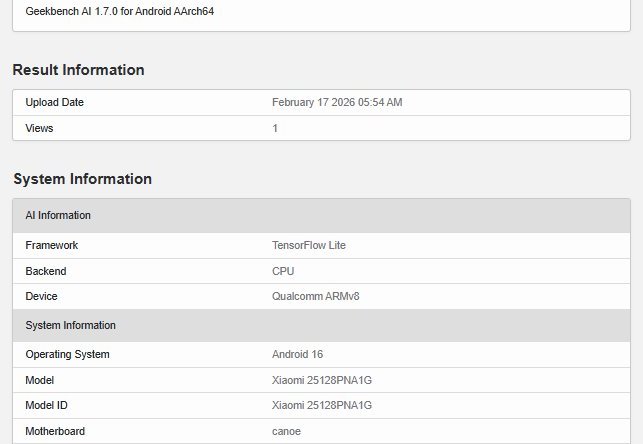
Task: Select the Upload Date label
Action: [x=54, y=102]
